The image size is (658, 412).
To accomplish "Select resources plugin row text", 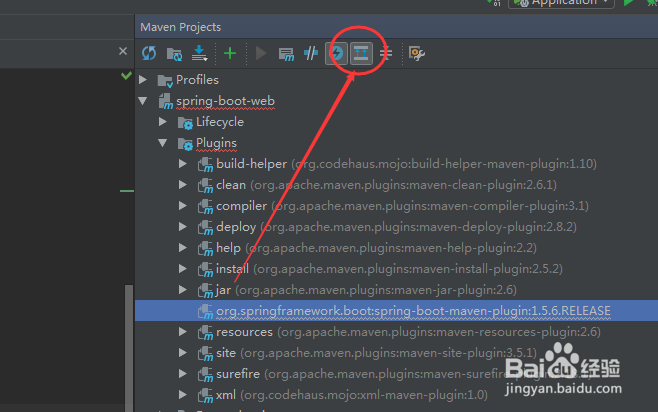I will coord(408,332).
